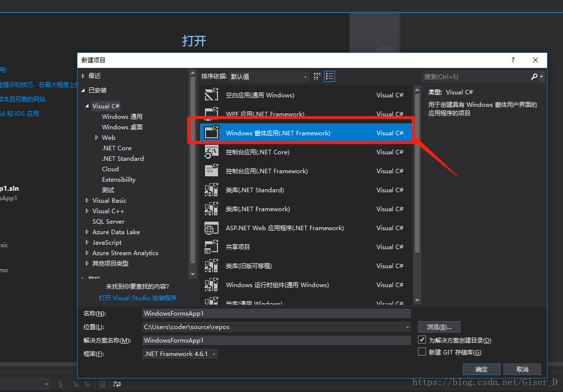Open Visual Studio installer link
Viewport: 563px width, 392px height.
coord(137,298)
